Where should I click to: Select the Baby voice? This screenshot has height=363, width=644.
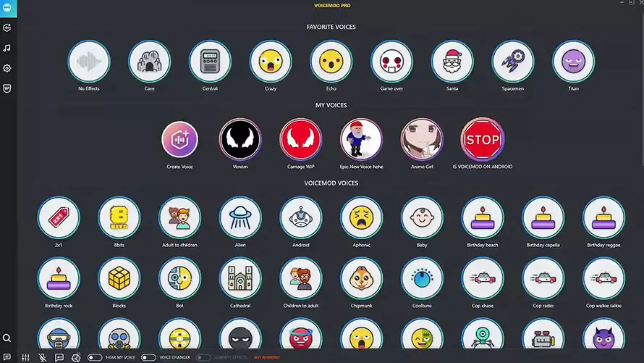pos(422,218)
